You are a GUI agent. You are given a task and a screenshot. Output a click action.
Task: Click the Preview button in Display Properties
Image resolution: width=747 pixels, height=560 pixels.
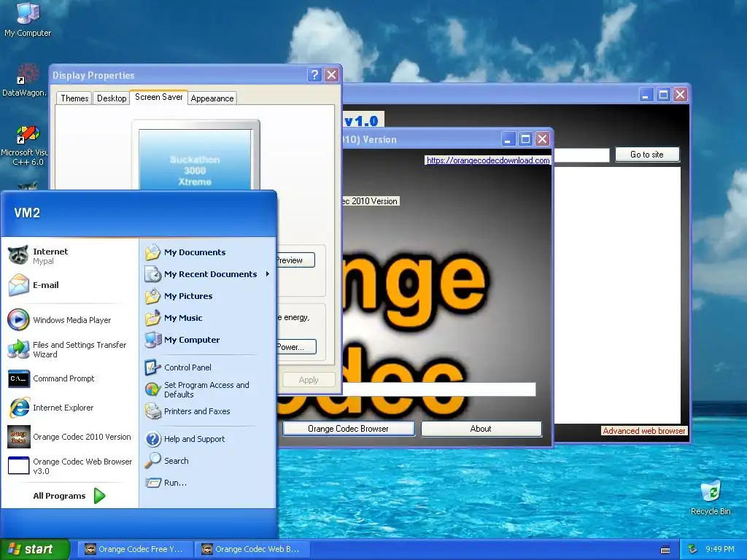295,260
